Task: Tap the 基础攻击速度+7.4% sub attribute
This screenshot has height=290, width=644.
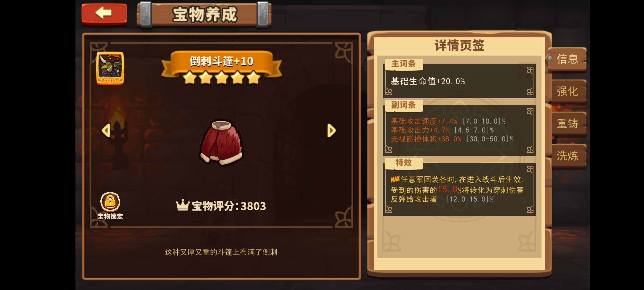Action: [x=424, y=121]
